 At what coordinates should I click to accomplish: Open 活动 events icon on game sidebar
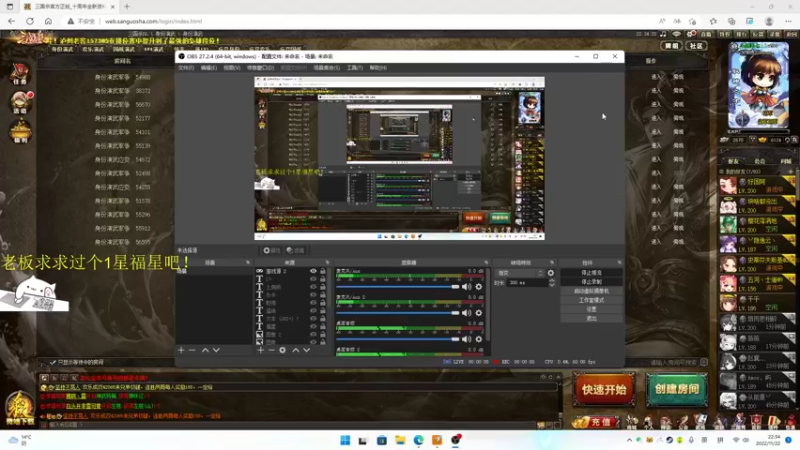pyautogui.click(x=20, y=103)
